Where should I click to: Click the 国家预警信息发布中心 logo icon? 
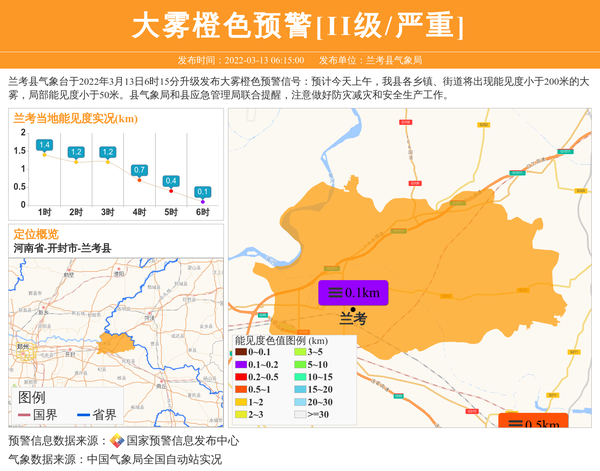117,441
